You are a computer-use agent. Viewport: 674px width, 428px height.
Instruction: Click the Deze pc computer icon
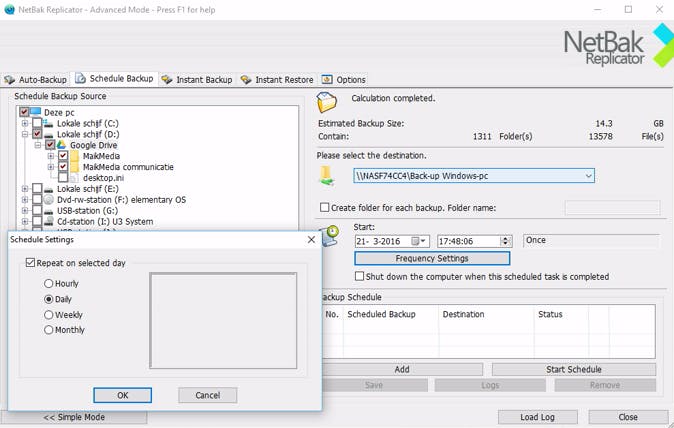pos(36,112)
